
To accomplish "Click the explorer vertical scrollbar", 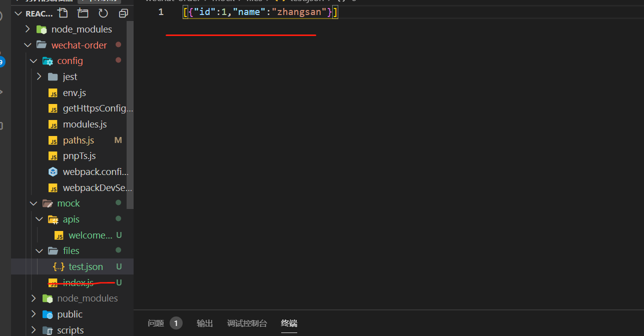I will coord(130,115).
